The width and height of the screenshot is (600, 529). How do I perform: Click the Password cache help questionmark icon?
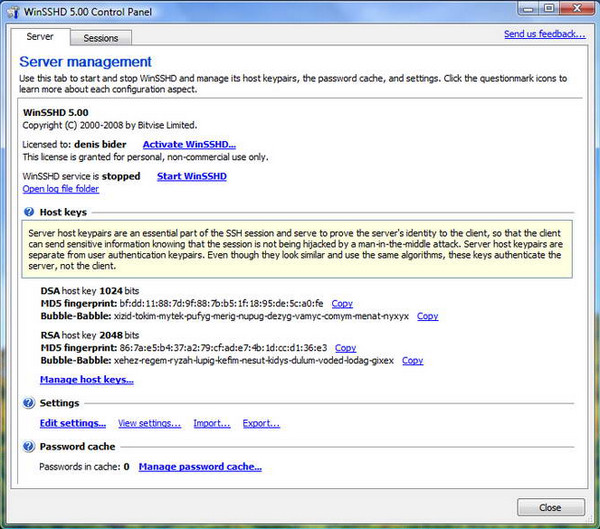coord(28,446)
